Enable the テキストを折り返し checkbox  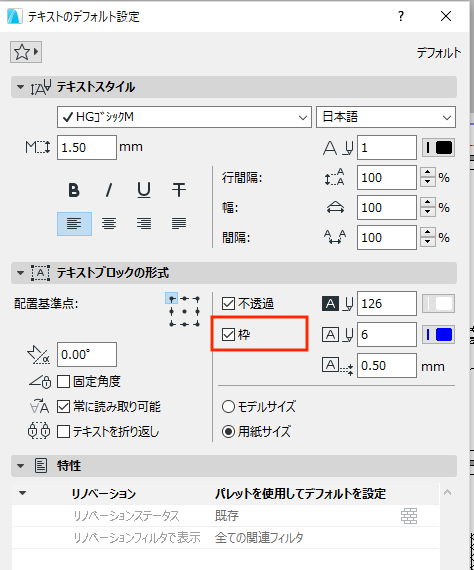click(x=64, y=431)
